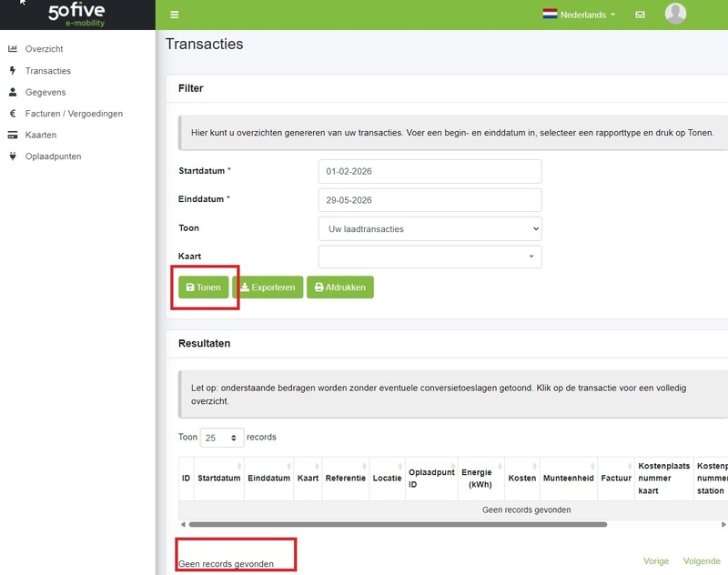Click the Tonen button
728x575 pixels.
pos(203,287)
